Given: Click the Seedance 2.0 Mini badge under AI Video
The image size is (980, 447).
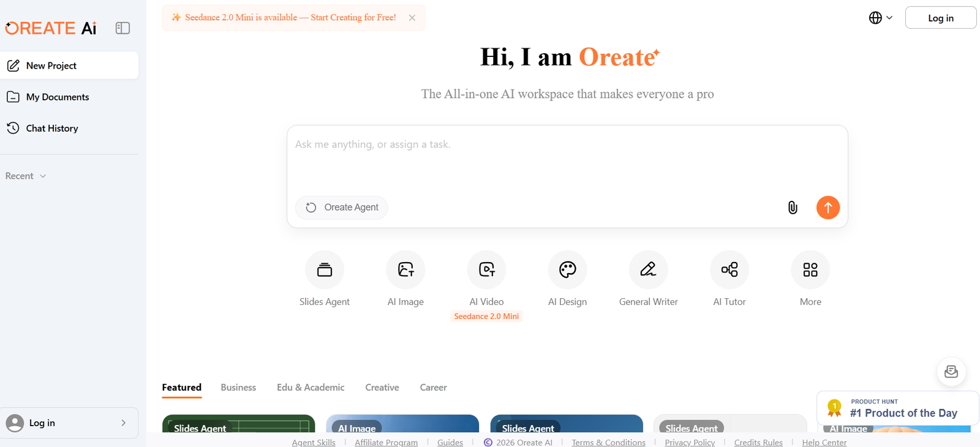Looking at the screenshot, I should [x=486, y=317].
